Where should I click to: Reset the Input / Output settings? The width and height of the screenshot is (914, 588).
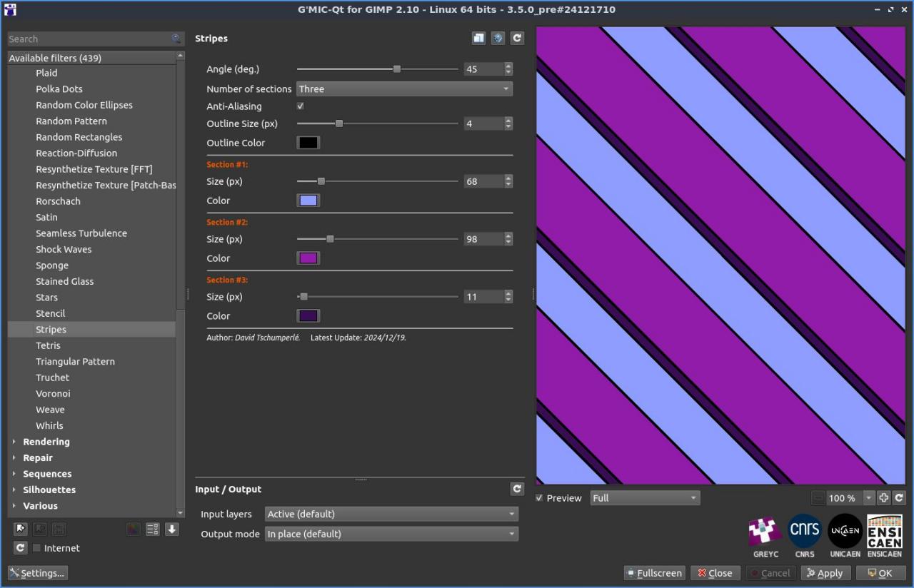coord(517,489)
